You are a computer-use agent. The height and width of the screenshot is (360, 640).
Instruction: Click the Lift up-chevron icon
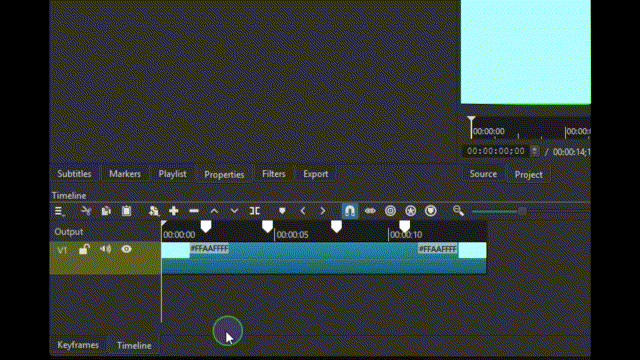click(214, 211)
